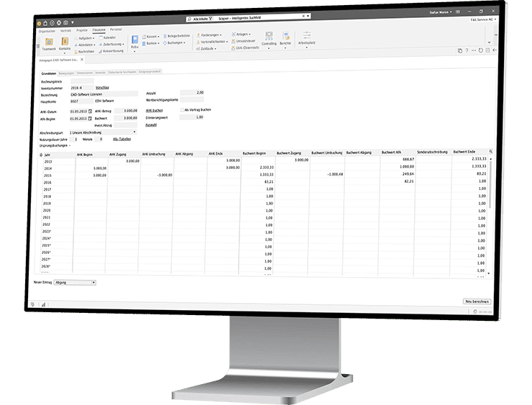The height and width of the screenshot is (405, 532).
Task: Open the Teamwork module icon
Action: (x=49, y=42)
